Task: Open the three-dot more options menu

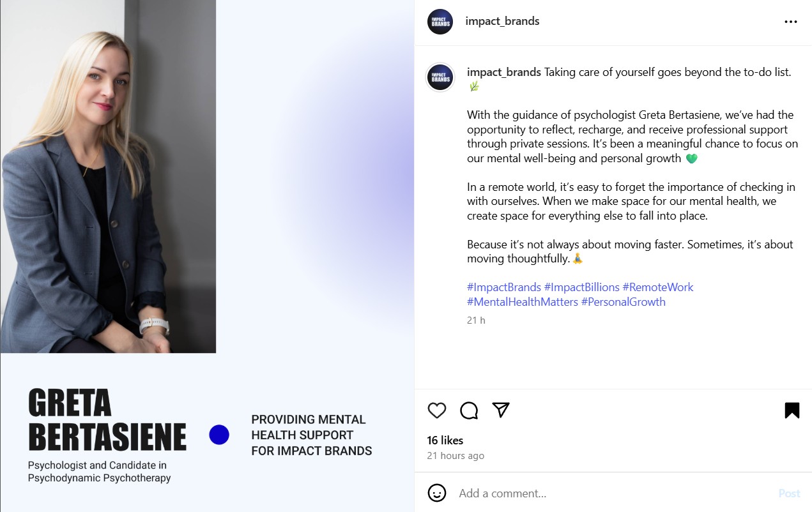Action: point(791,22)
